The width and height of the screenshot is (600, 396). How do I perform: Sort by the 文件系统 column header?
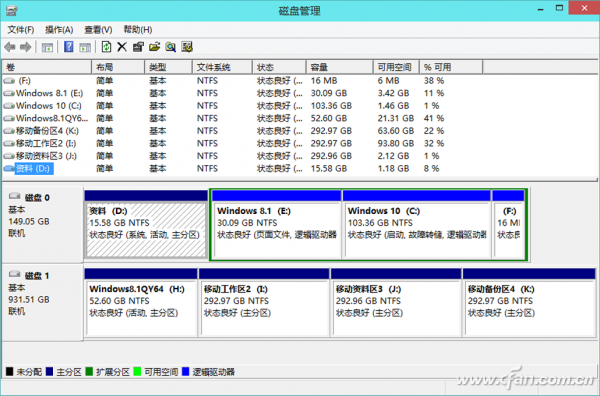tap(222, 67)
